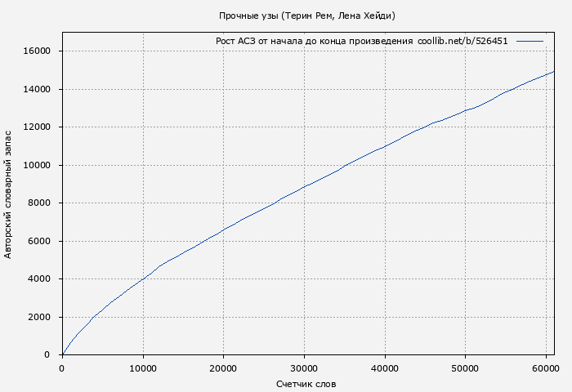Image resolution: width=572 pixels, height=392 pixels.
Task: Click the 16000 tick on vertical axis
Action: pos(38,51)
